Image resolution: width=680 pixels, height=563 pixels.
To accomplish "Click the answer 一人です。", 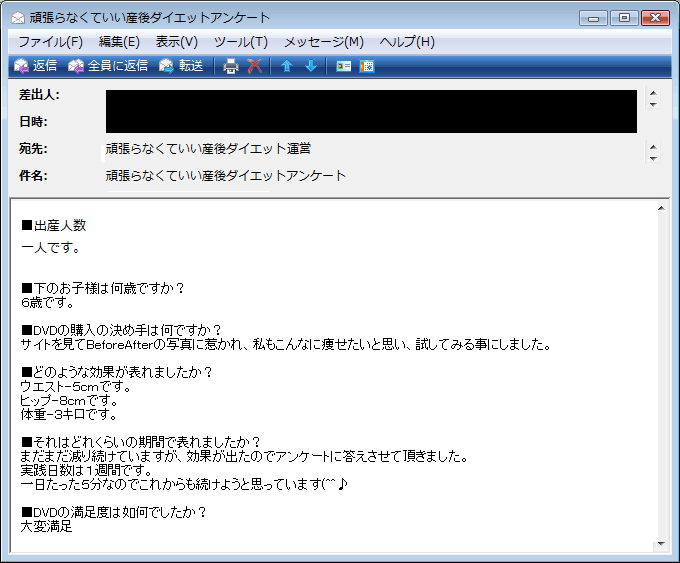I will click(50, 248).
